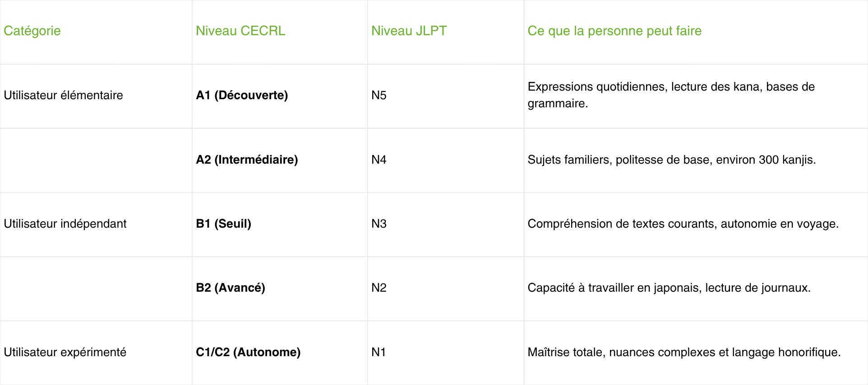868x385 pixels.
Task: Select the 'Maîtrise totale' description cell
Action: [x=684, y=352]
